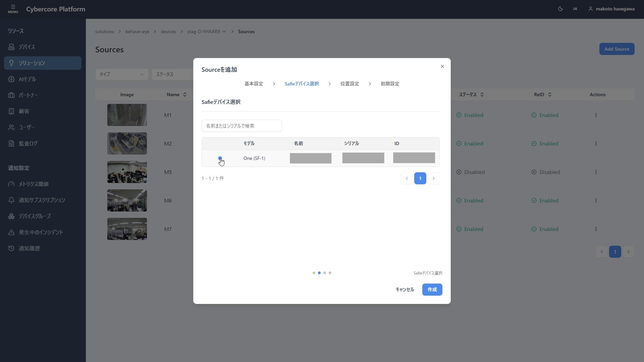Go to パートナー sidebar item
The width and height of the screenshot is (644, 362).
[x=43, y=95]
